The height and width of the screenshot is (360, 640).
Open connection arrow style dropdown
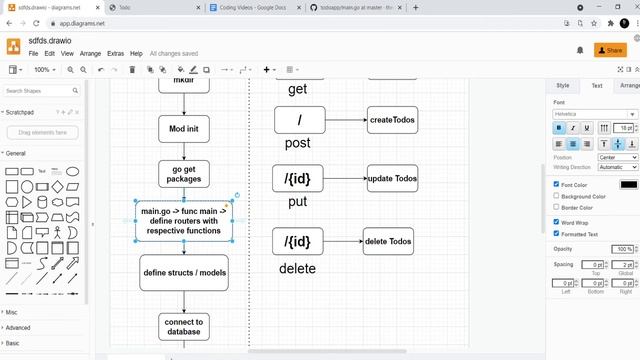[x=227, y=70]
